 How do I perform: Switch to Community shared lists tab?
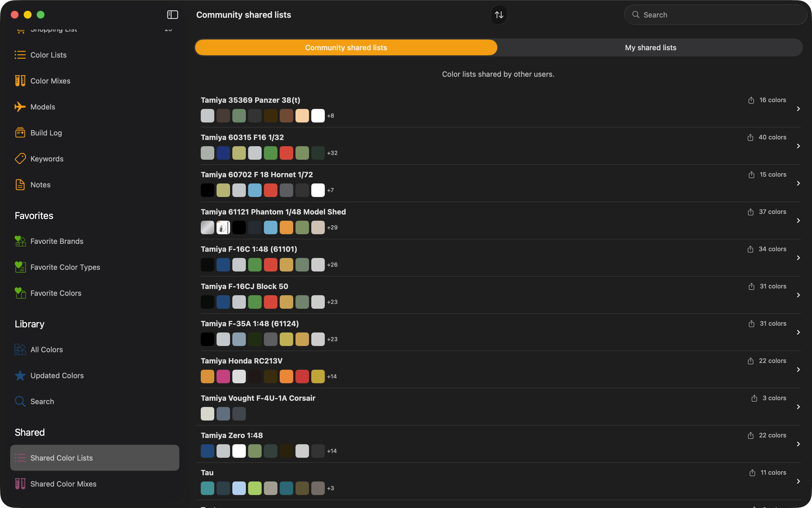point(346,47)
